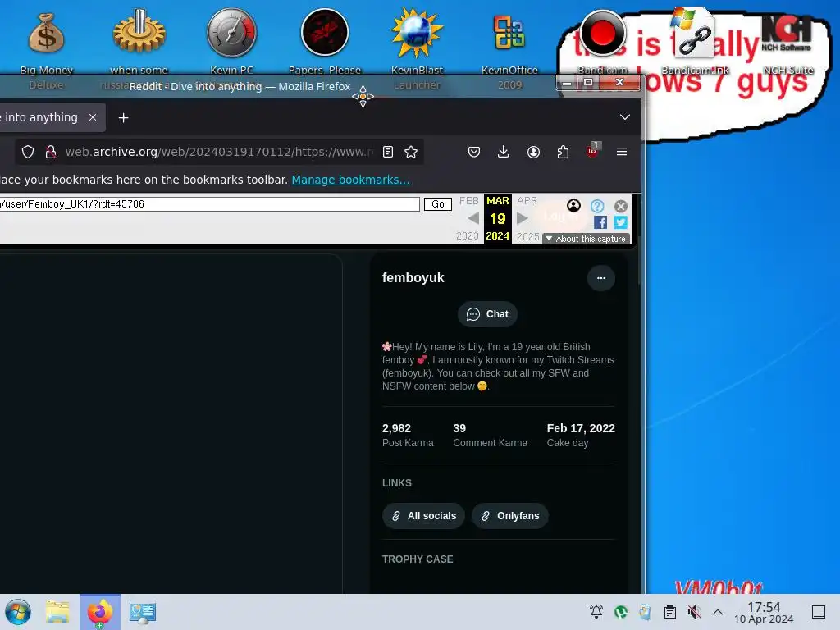840x630 pixels.
Task: Open Firefox account icon
Action: point(533,152)
